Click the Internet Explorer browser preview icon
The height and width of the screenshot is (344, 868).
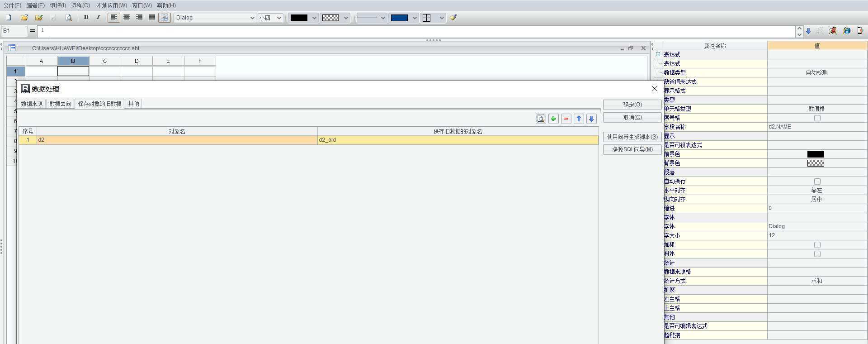847,31
